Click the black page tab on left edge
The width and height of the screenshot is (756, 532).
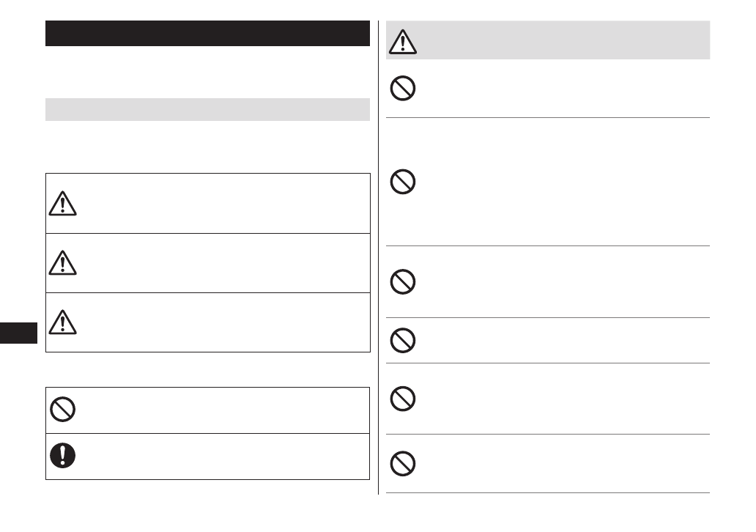pyautogui.click(x=18, y=332)
